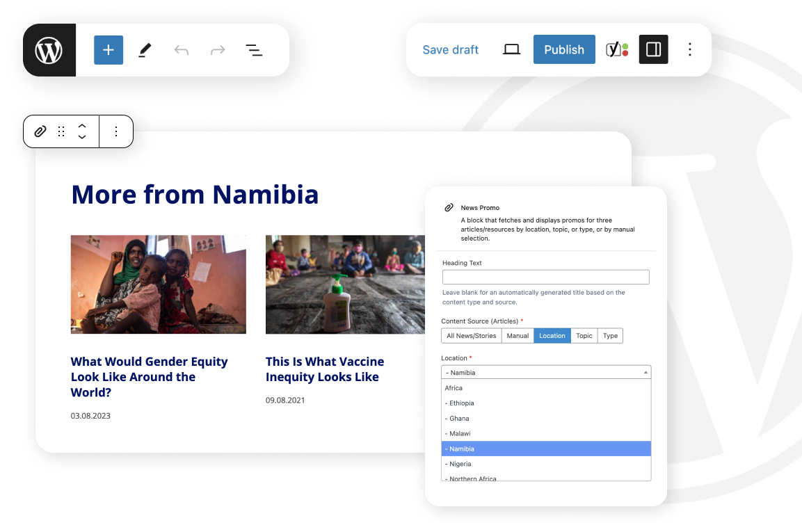Click the redo arrow
Screen dimensions: 802x532
pos(218,50)
